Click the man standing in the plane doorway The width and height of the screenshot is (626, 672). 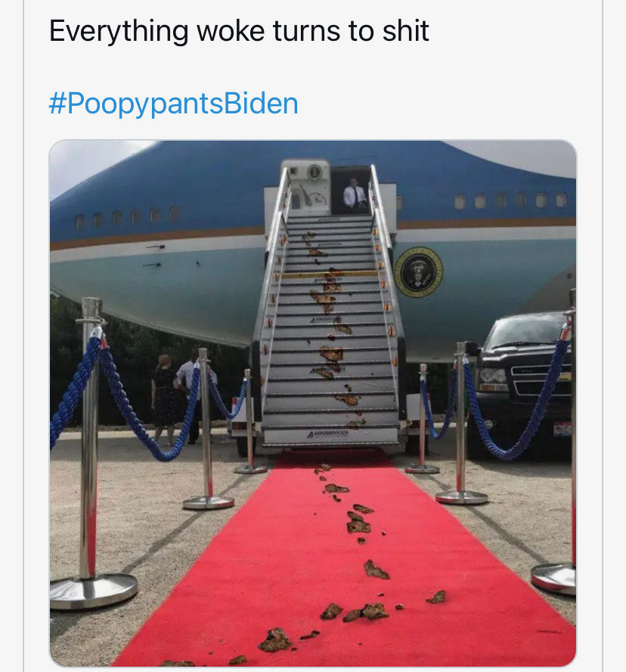[x=355, y=196]
